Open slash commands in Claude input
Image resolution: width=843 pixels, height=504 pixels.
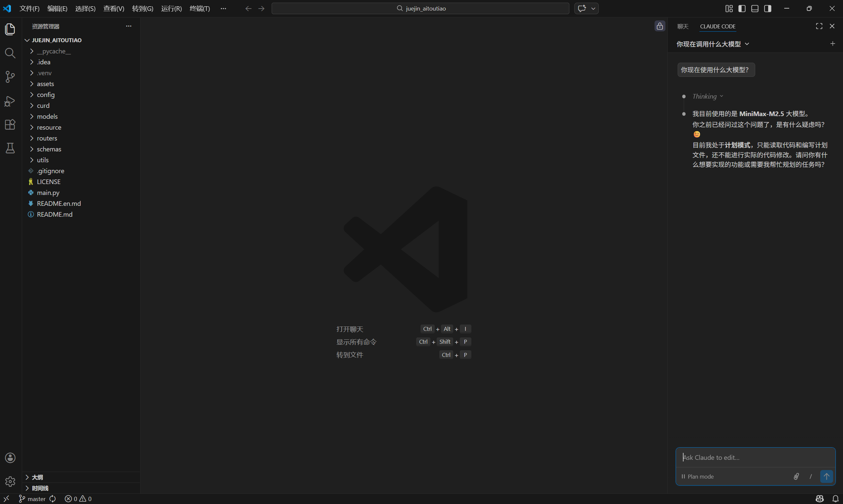[x=811, y=476]
